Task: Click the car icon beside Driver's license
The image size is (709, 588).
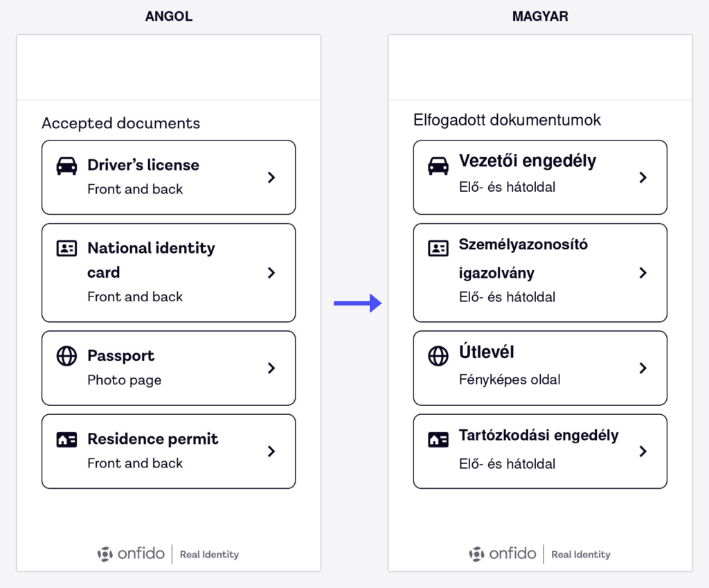Action: (66, 166)
